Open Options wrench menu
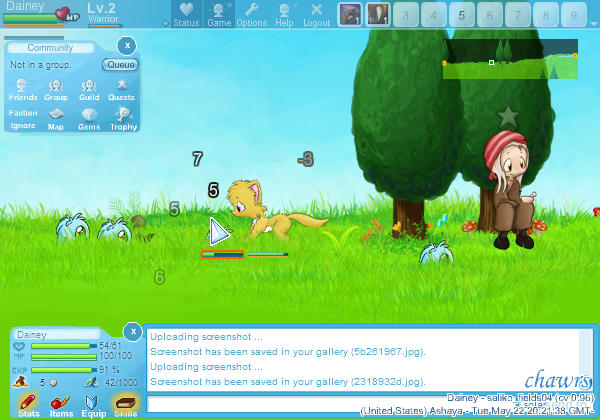The image size is (600, 420). (x=252, y=15)
